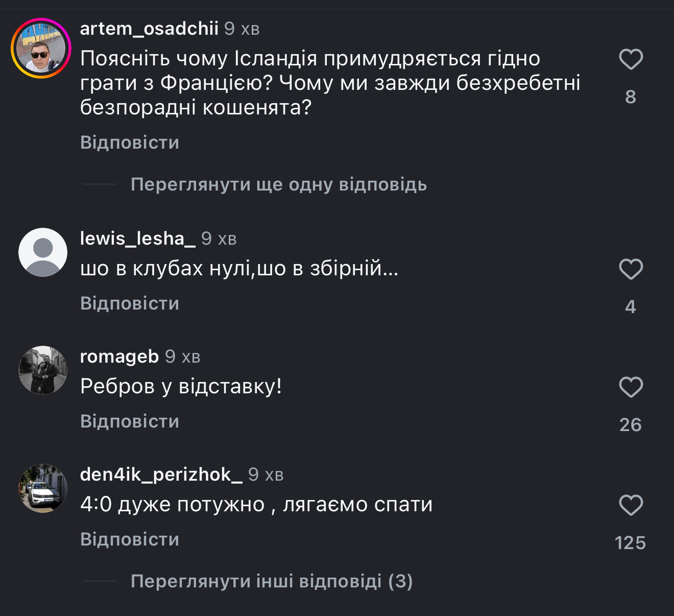View likes count 125 on den4ik_perizhok_'s comment
The width and height of the screenshot is (674, 616).
click(x=630, y=542)
